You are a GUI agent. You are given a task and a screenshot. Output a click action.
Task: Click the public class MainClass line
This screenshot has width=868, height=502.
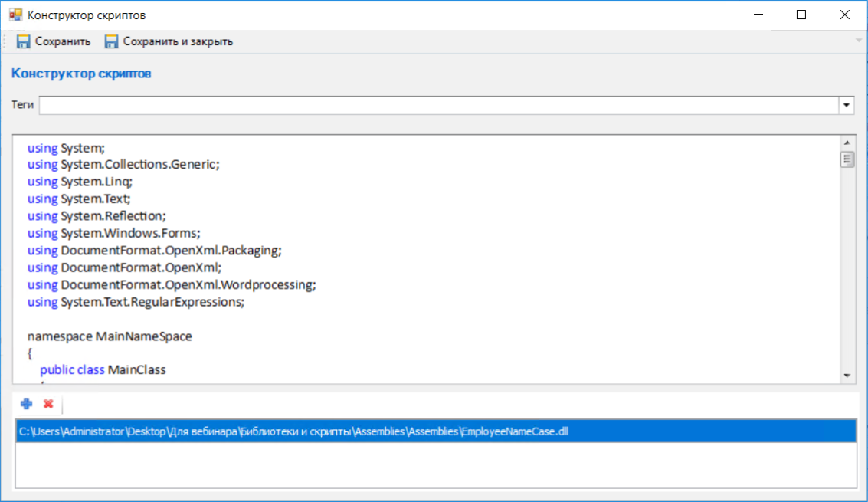(103, 370)
